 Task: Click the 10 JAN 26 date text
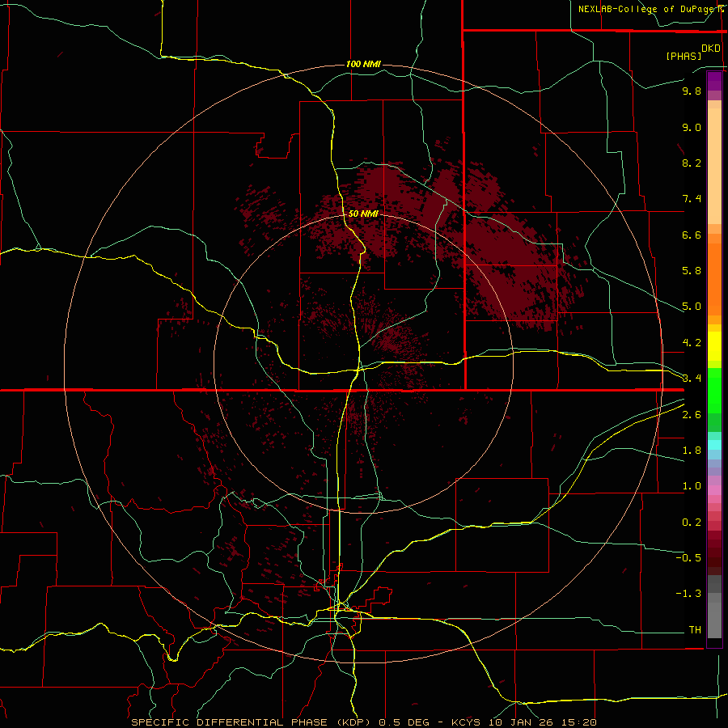523,722
